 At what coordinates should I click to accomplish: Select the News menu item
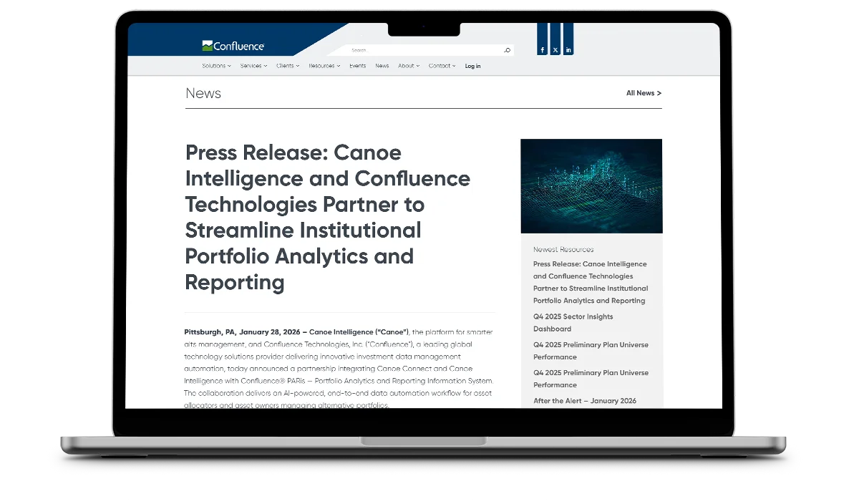click(382, 66)
